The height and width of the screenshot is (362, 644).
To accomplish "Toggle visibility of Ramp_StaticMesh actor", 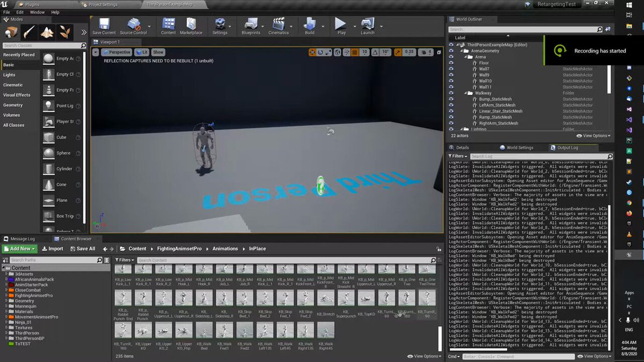I will (451, 117).
